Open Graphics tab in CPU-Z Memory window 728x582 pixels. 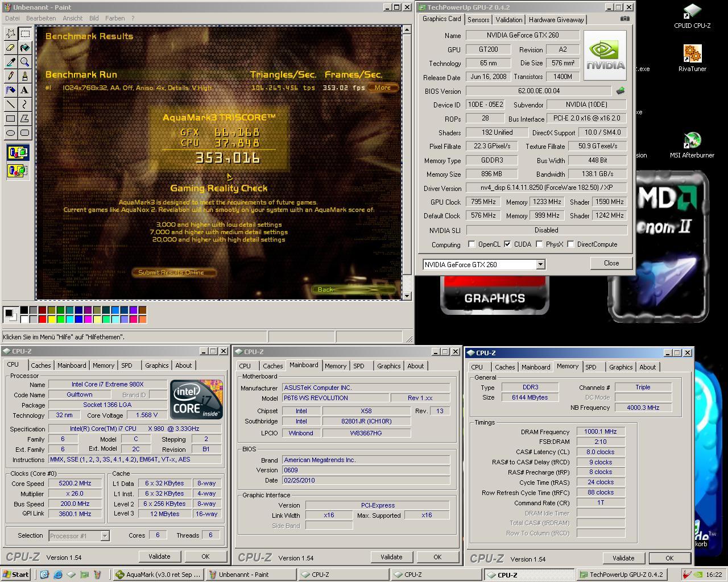pos(621,367)
